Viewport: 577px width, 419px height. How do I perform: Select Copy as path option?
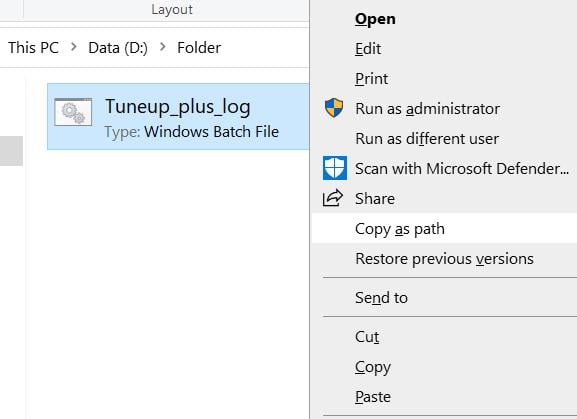pyautogui.click(x=400, y=229)
